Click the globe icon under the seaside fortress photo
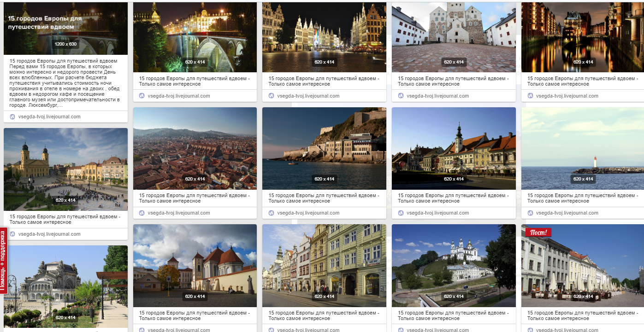This screenshot has height=332, width=644. click(272, 213)
